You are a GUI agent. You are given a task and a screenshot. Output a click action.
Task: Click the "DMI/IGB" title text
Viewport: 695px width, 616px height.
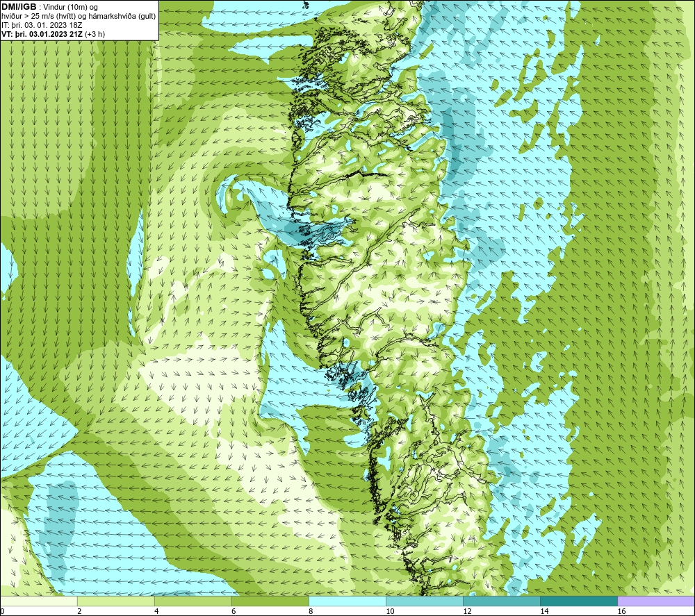click(x=19, y=7)
